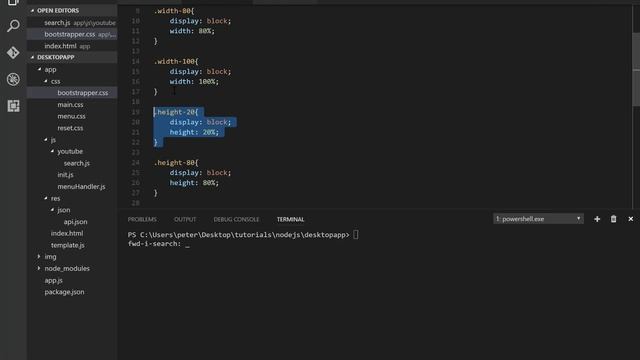The image size is (640, 360).
Task: Click the terminal prompt input line
Action: tap(242, 235)
